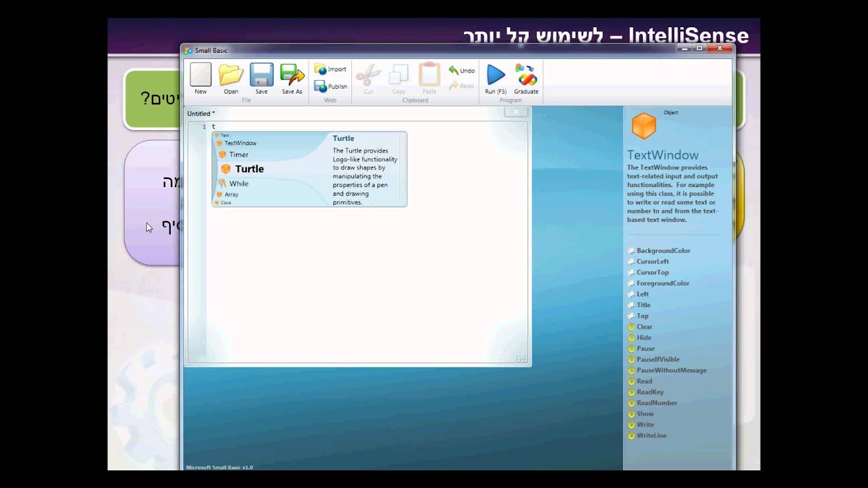Click in the code editor on line 1
The width and height of the screenshot is (868, 488).
pyautogui.click(x=366, y=127)
